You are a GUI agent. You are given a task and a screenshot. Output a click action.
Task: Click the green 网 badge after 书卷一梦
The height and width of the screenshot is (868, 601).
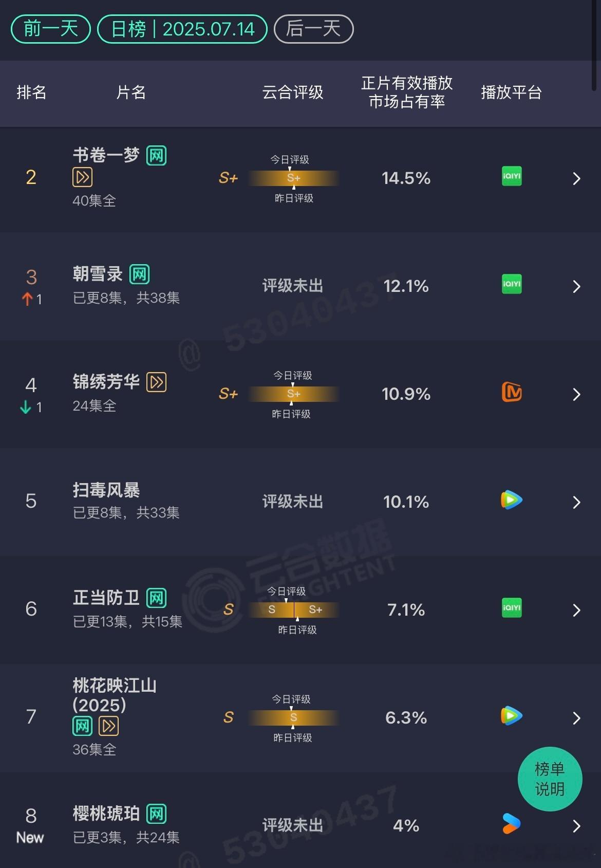156,156
